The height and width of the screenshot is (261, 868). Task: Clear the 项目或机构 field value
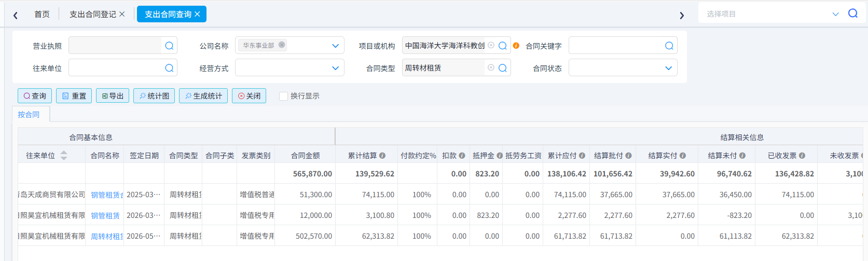click(x=491, y=45)
